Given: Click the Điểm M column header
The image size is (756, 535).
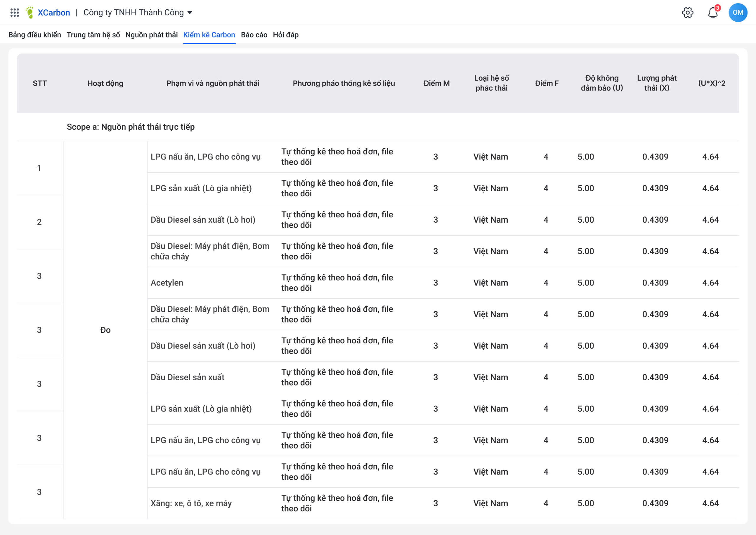Looking at the screenshot, I should [x=436, y=83].
